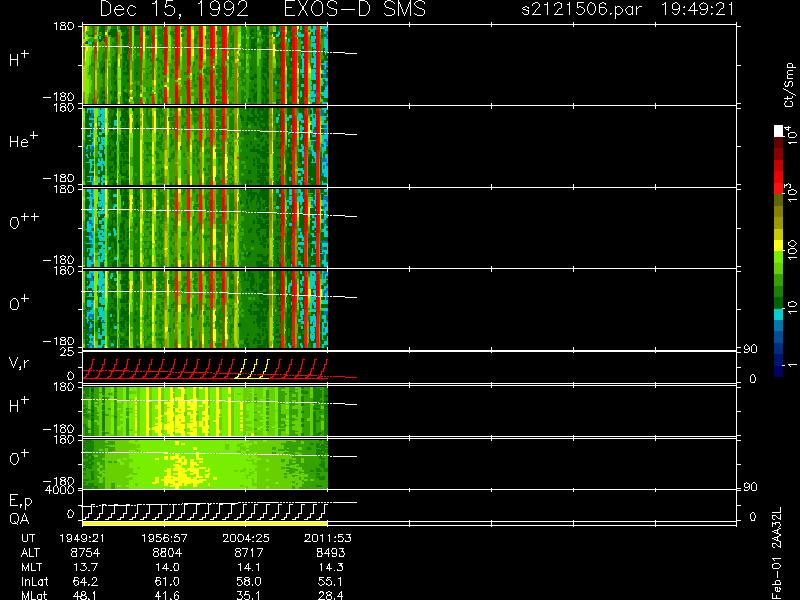Click the "MLat" row label

[x=34, y=595]
